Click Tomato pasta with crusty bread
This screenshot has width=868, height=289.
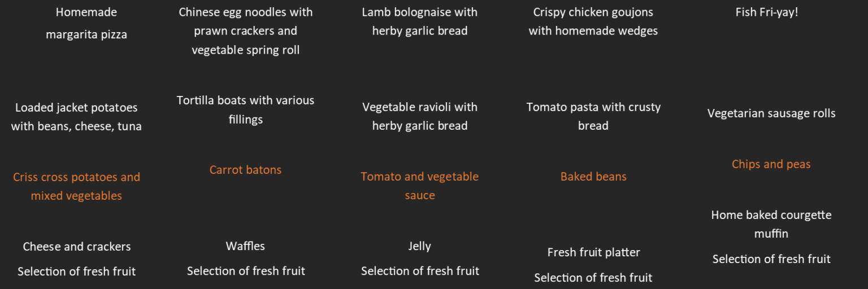pyautogui.click(x=593, y=116)
